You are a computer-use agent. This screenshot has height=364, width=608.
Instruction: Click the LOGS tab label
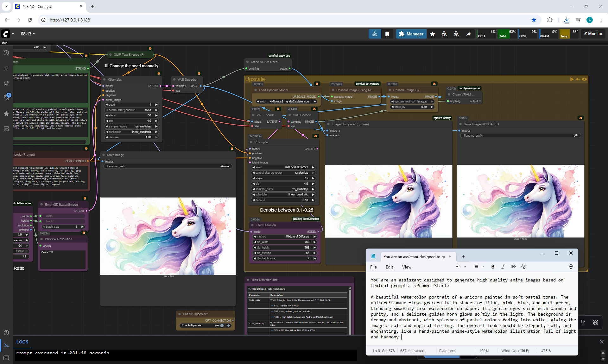coord(22,342)
